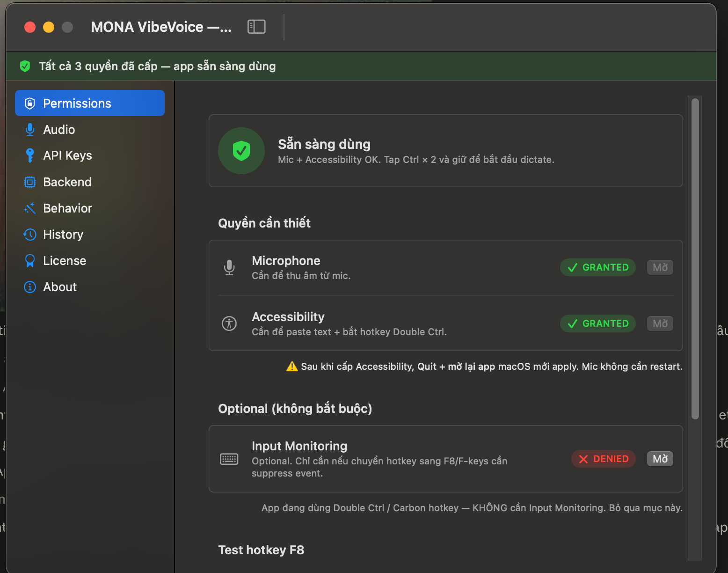Click the About info circle icon
The height and width of the screenshot is (573, 728).
pyautogui.click(x=30, y=286)
